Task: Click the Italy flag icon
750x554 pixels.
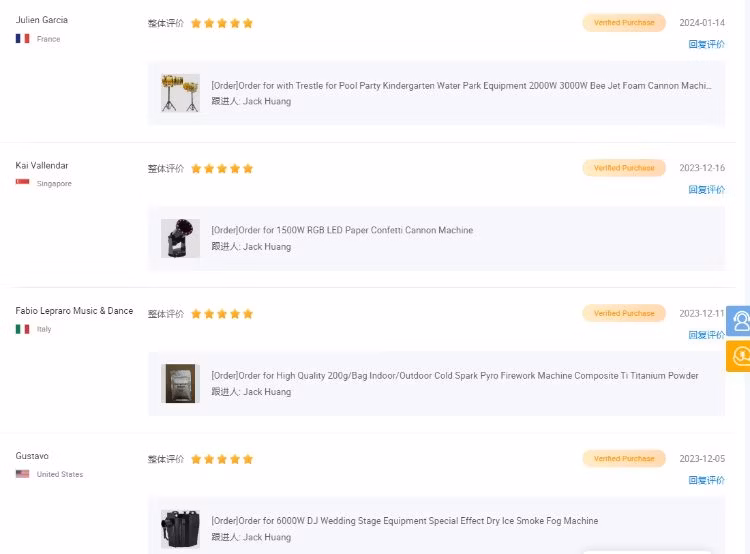Action: (22, 329)
